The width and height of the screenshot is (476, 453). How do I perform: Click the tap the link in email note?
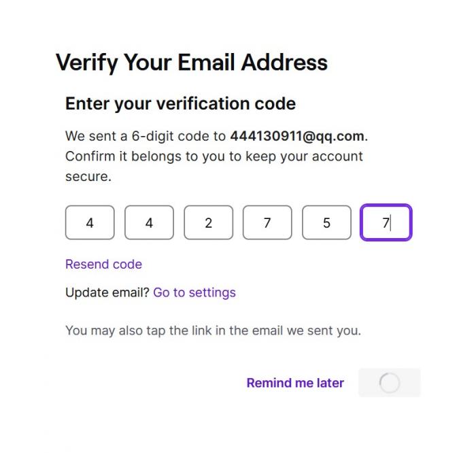click(x=214, y=331)
